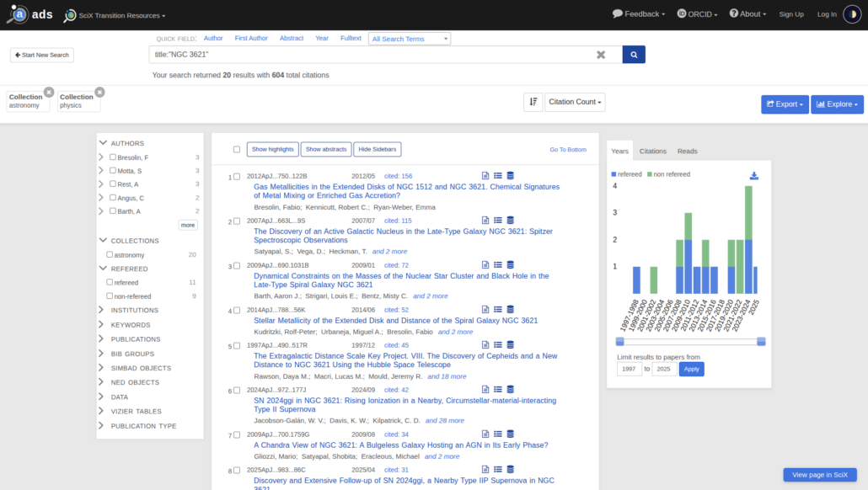Image resolution: width=868 pixels, height=490 pixels.
Task: Clear the search query with the X icon
Action: 601,55
